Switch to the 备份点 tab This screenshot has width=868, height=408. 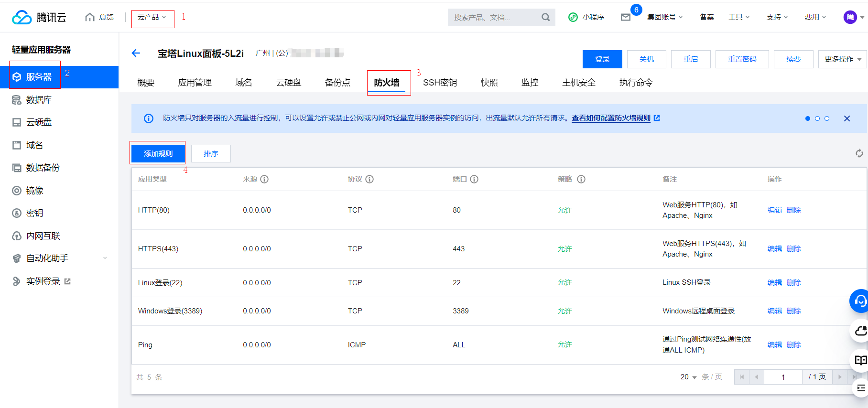pyautogui.click(x=337, y=83)
